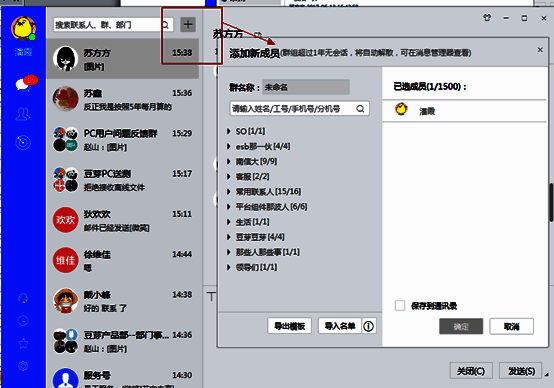Tick the 保存到通讯录 checkbox
This screenshot has width=554, height=388.
tap(400, 305)
